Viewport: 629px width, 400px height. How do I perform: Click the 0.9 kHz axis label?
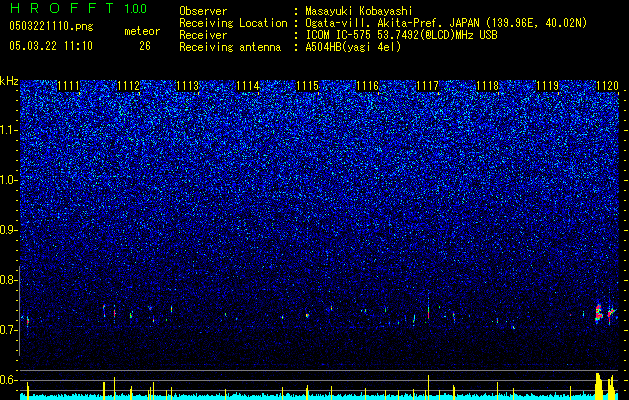(9, 230)
